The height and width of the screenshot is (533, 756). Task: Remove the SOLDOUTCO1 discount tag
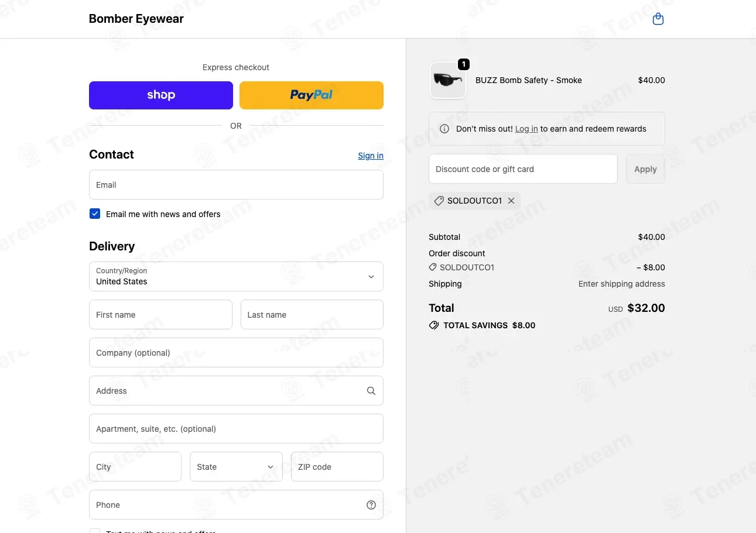pos(511,201)
